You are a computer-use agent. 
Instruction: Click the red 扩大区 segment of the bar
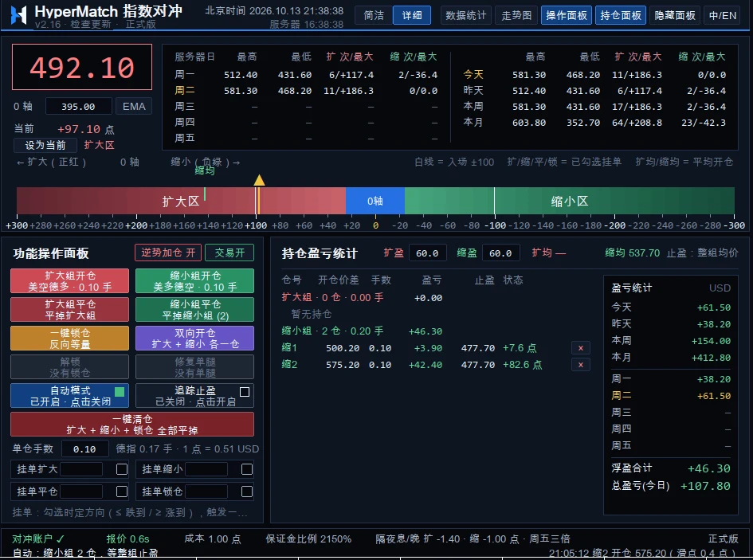click(x=181, y=201)
